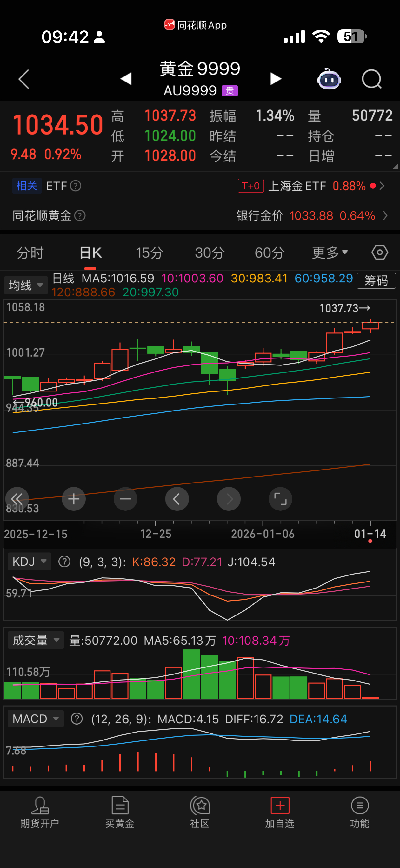Tap open price 1028.00

tap(170, 156)
